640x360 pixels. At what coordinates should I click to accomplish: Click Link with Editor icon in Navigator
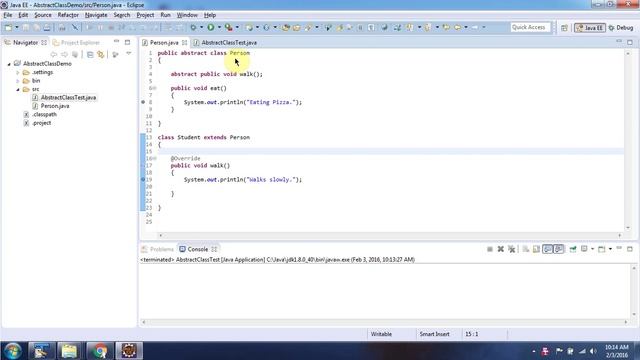pos(100,54)
